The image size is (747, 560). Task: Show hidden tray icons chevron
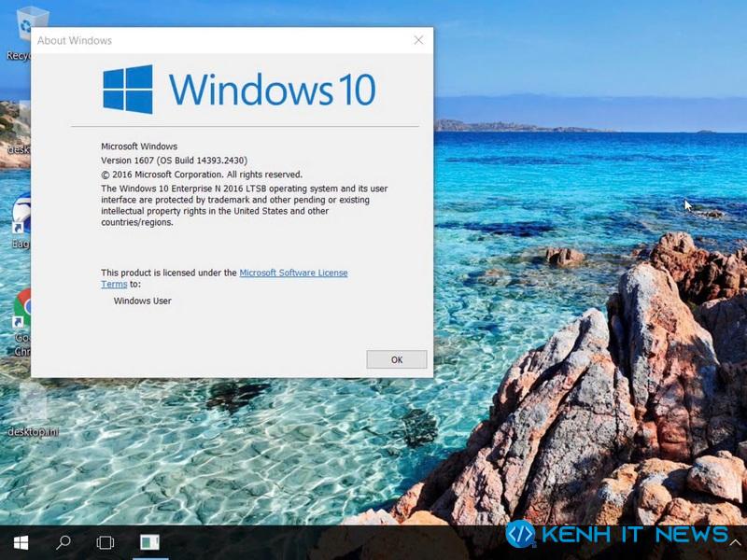(736, 543)
